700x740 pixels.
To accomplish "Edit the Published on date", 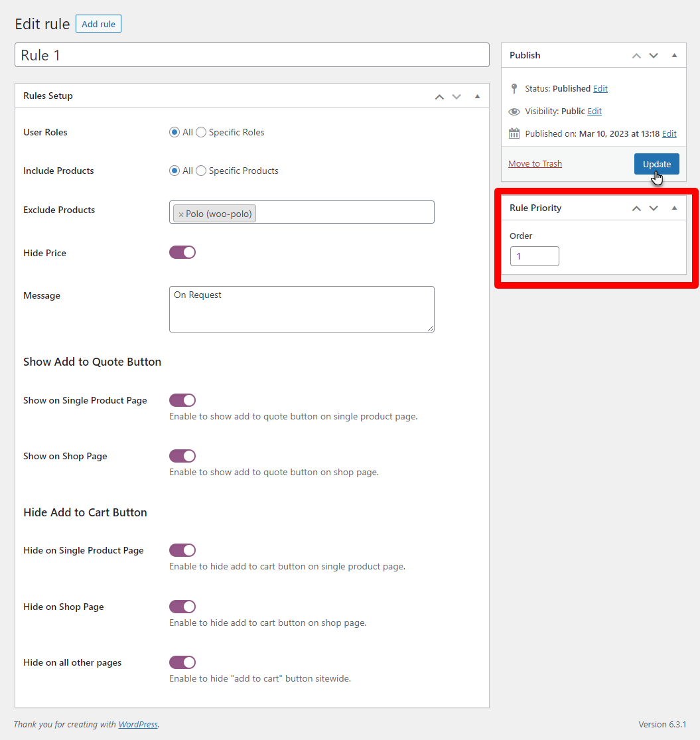I will 669,134.
